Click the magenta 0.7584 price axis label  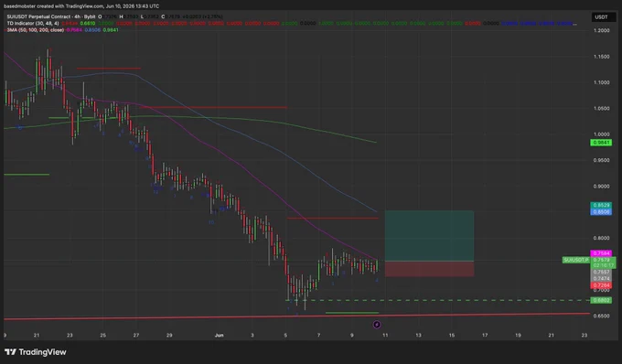(x=601, y=253)
